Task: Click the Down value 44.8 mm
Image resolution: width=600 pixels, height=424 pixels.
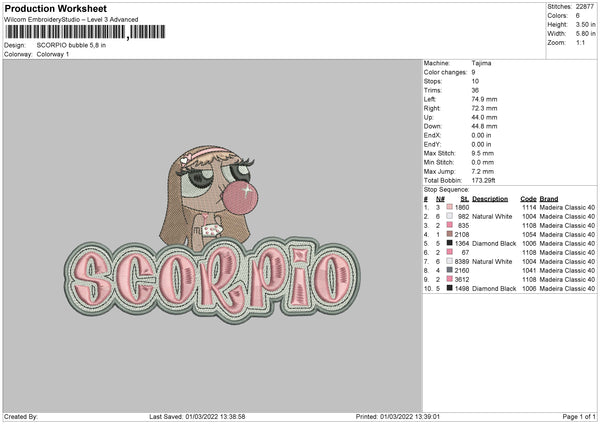Action: click(x=484, y=126)
